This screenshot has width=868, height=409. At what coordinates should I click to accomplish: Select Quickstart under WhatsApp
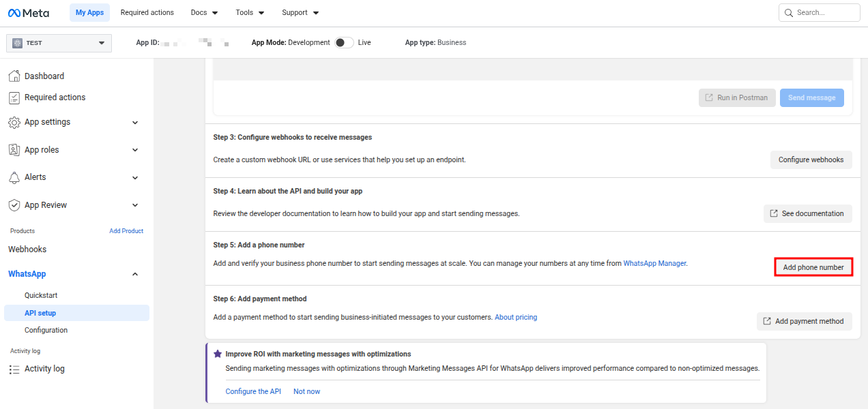pyautogui.click(x=41, y=295)
